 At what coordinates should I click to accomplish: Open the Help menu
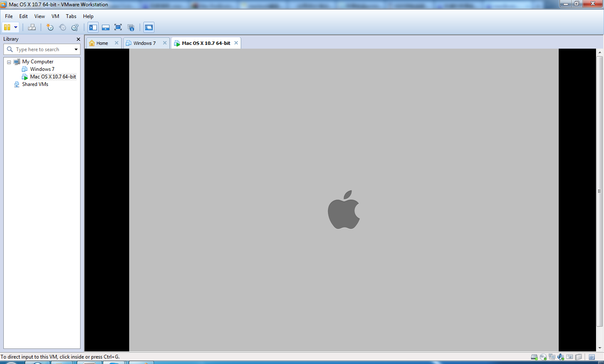pos(88,16)
